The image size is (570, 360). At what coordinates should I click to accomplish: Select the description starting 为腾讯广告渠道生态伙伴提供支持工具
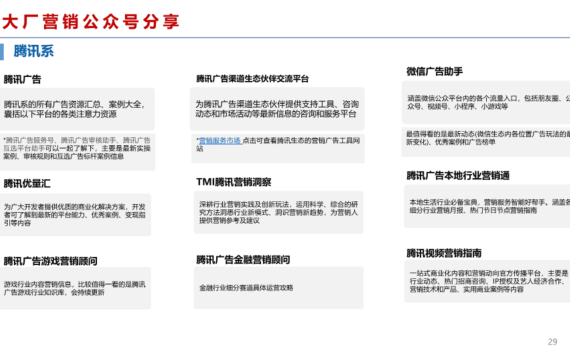point(277,109)
